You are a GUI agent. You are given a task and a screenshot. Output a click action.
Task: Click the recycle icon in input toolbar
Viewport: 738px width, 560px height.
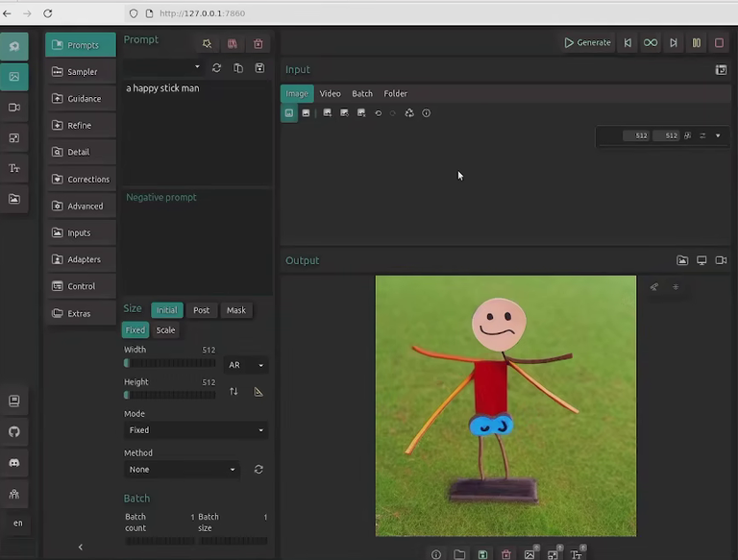[x=409, y=113]
